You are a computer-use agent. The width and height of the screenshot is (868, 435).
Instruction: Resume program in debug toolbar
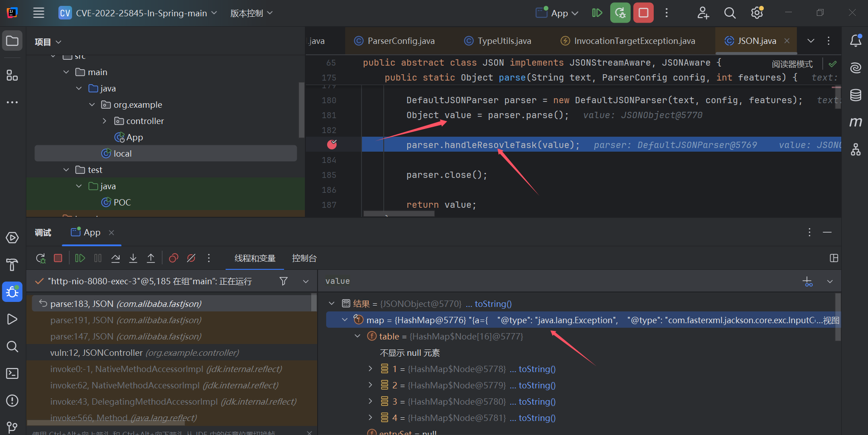point(80,258)
